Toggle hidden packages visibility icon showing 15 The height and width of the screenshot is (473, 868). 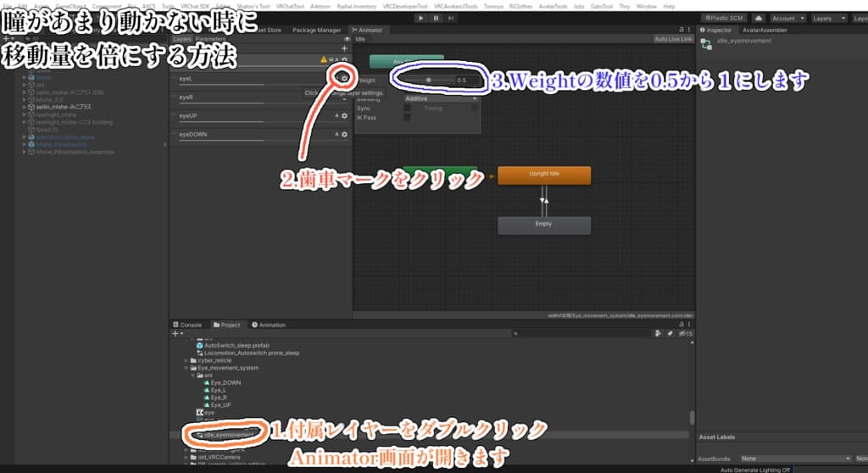coord(685,333)
